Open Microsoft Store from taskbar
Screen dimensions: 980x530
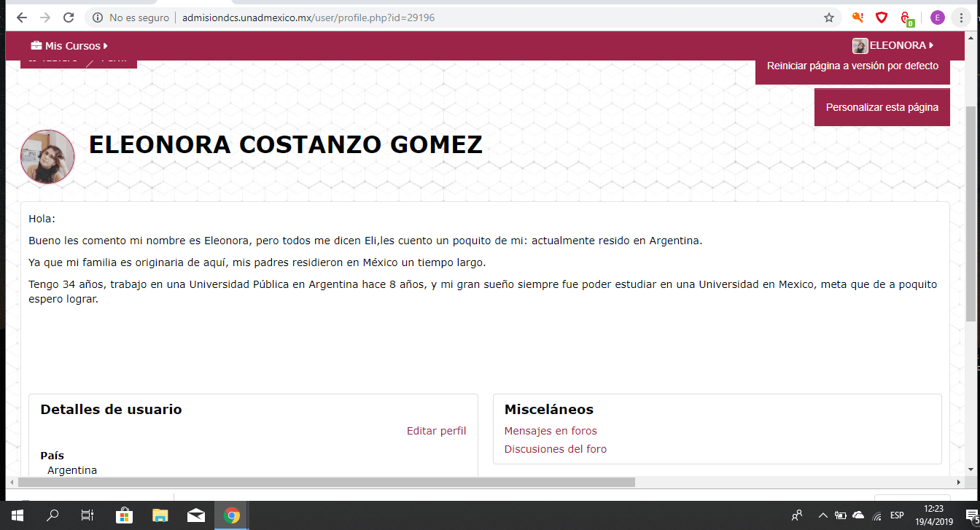click(124, 515)
